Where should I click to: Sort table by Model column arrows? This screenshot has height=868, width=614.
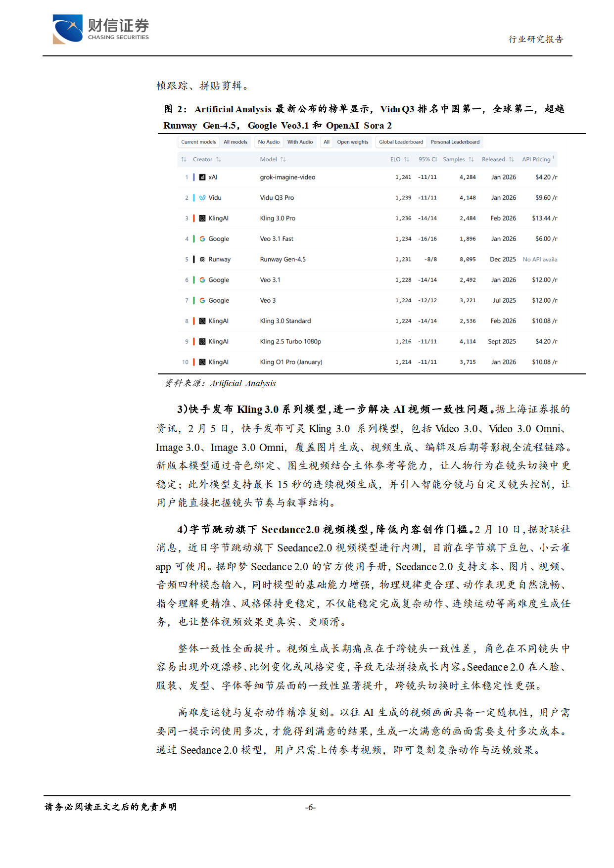(283, 159)
